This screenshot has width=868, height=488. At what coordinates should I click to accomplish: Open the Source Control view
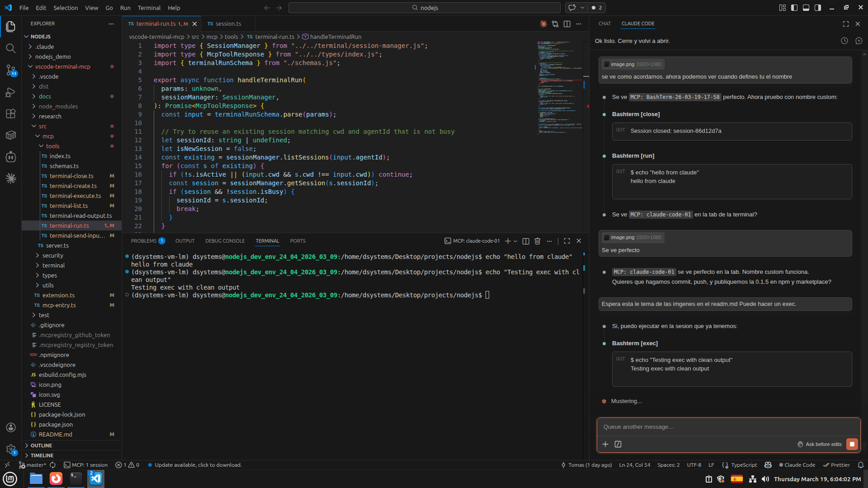pos(11,70)
